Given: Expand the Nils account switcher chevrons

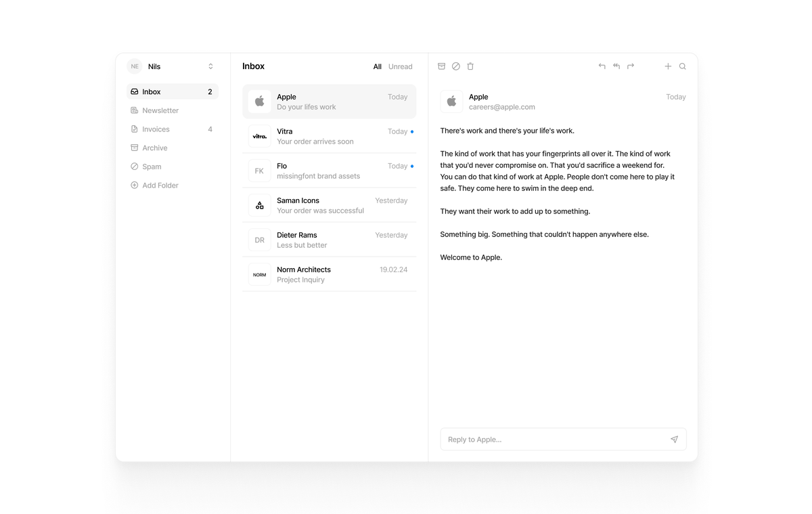Looking at the screenshot, I should pos(210,66).
